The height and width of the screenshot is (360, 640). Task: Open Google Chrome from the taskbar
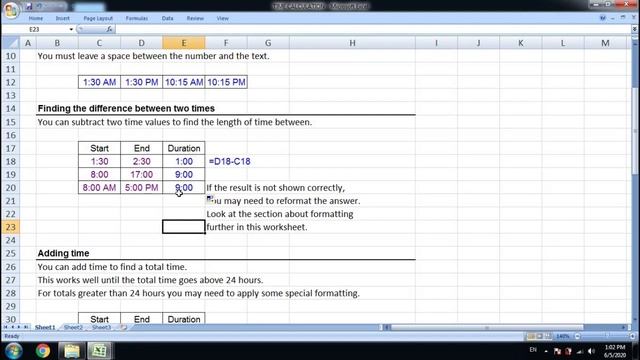42,351
